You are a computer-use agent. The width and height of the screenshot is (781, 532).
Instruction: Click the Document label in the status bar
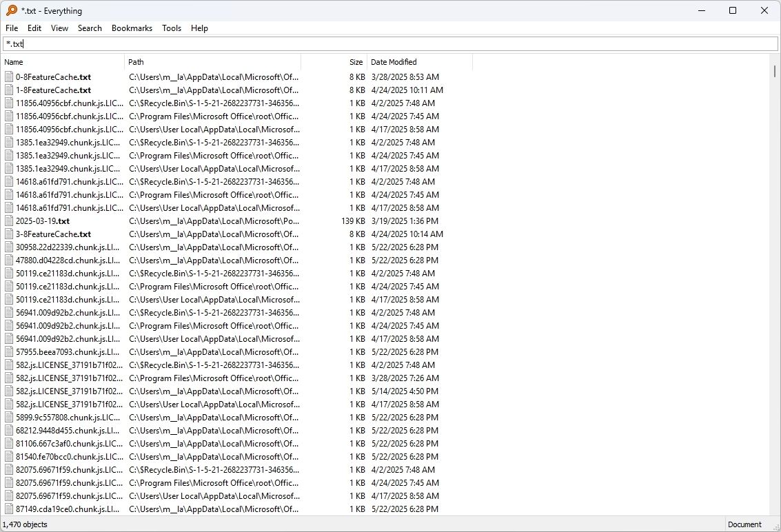(745, 524)
